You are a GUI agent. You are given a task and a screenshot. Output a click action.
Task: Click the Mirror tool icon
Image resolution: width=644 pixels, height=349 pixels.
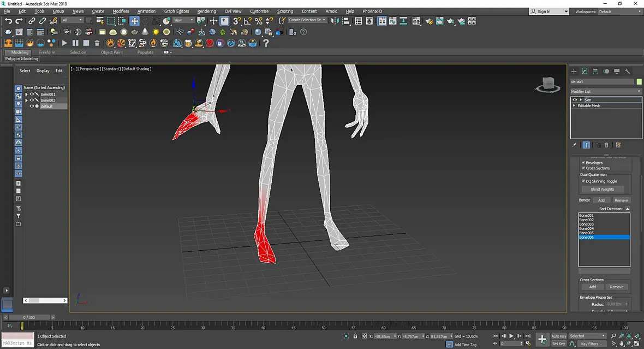335,21
